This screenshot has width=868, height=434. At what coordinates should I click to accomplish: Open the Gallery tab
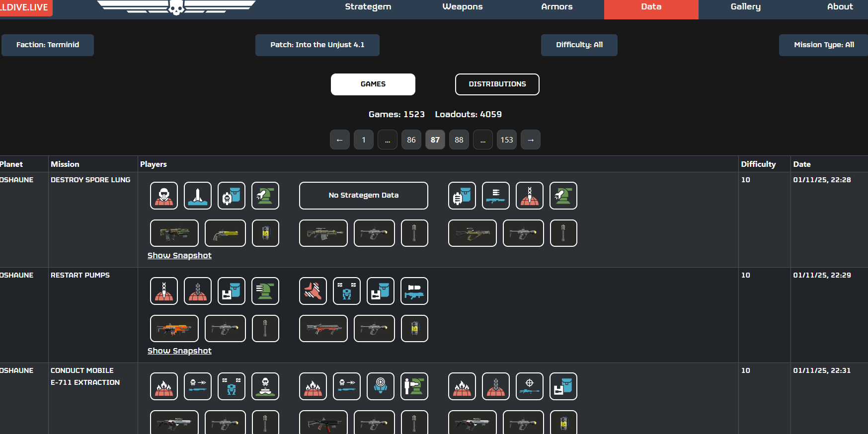tap(746, 7)
